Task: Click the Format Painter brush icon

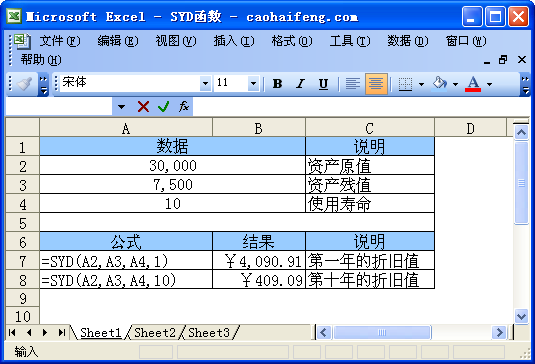Action: [x=24, y=84]
